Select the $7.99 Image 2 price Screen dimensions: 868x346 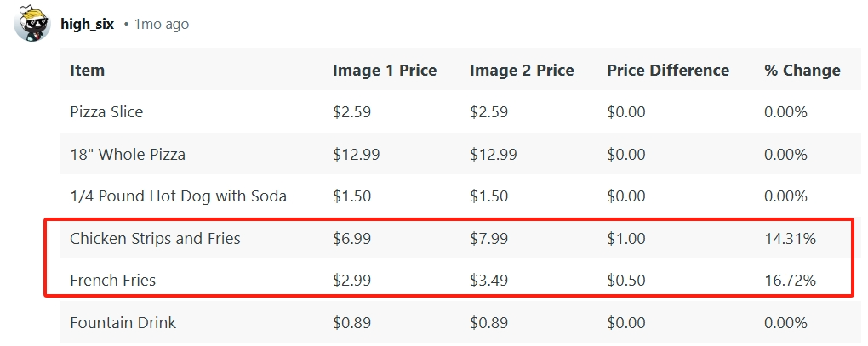(488, 239)
